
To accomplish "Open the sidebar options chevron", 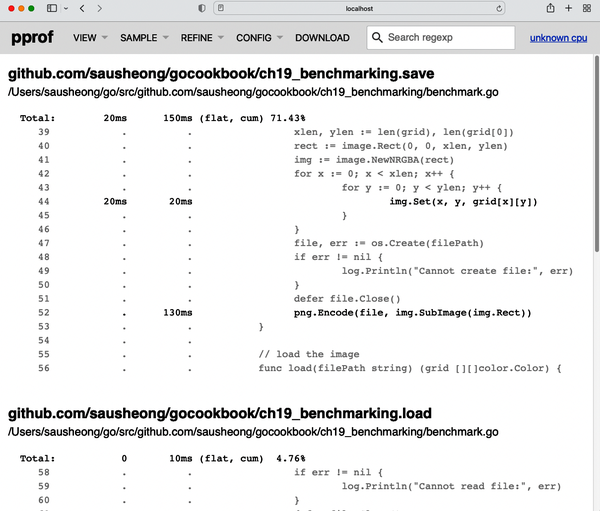I will [66, 8].
